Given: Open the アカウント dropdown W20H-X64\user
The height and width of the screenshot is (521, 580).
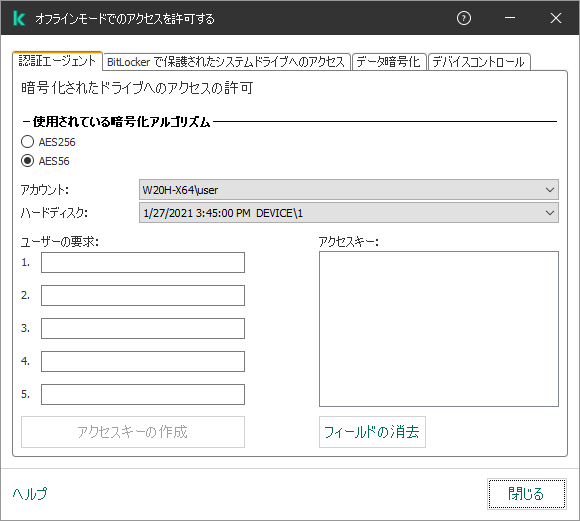Looking at the screenshot, I should 348,190.
